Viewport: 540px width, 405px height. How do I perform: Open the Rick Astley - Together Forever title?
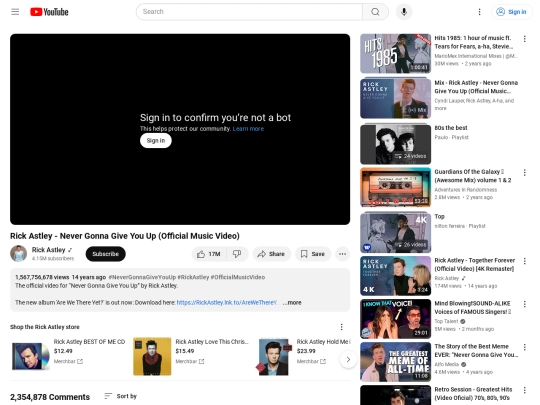pyautogui.click(x=475, y=265)
